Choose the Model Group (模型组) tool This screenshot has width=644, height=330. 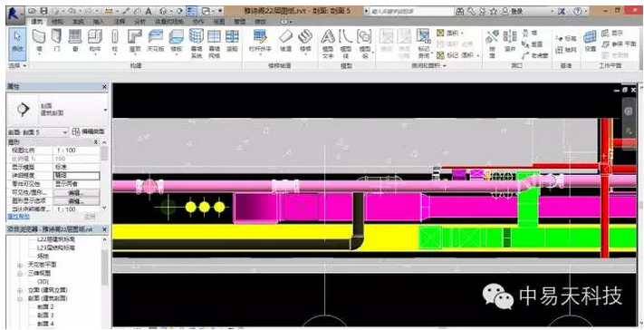(365, 44)
